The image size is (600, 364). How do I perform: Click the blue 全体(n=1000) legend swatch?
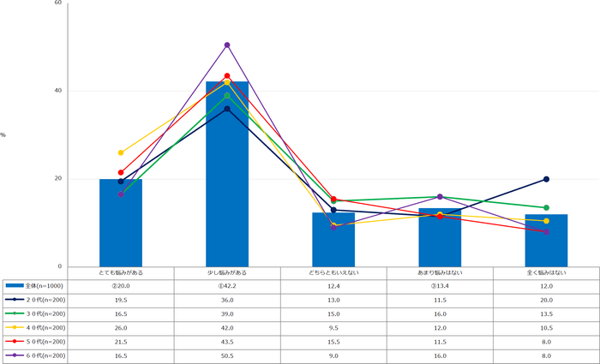tap(15, 285)
